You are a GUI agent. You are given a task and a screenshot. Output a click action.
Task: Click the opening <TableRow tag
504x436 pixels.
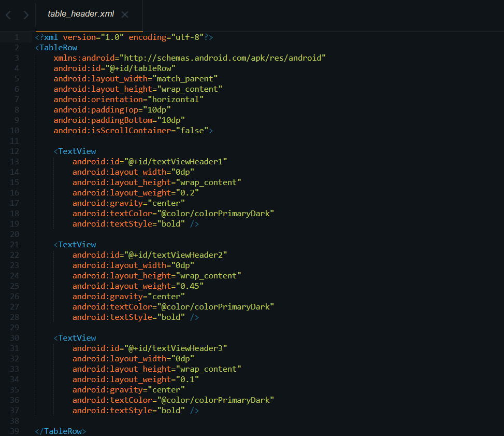(x=56, y=48)
